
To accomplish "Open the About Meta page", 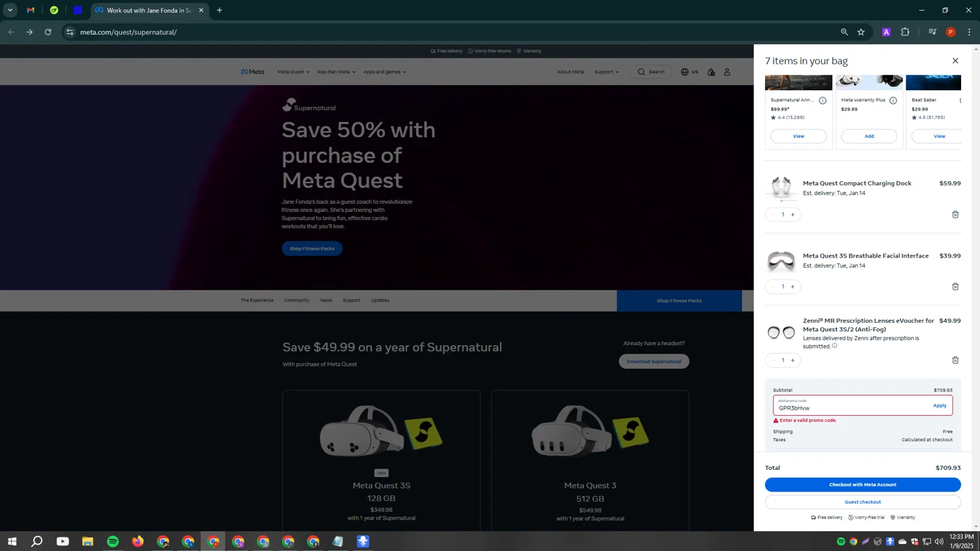I will tap(570, 72).
